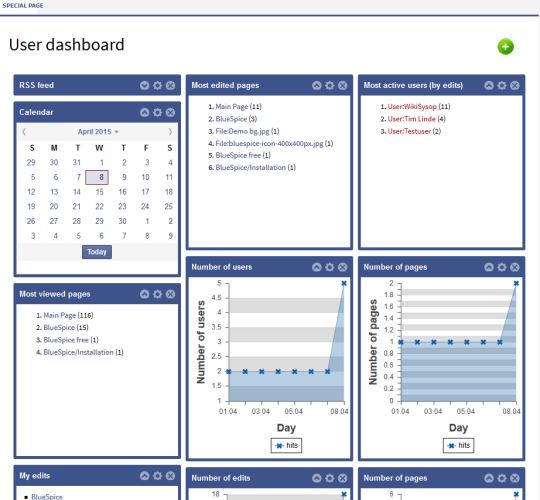The height and width of the screenshot is (500, 540).
Task: Collapse the Most viewed pages portlet
Action: click(145, 294)
